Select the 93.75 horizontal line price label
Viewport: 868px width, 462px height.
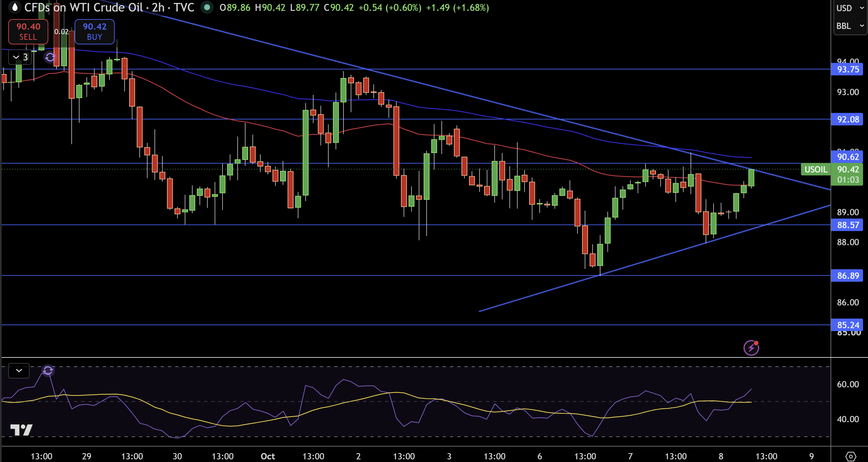[847, 69]
